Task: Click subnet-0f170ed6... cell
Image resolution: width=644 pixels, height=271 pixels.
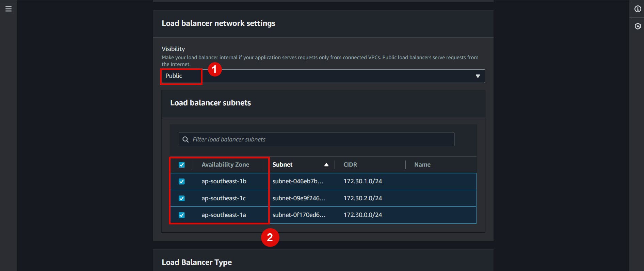Action: [299, 215]
